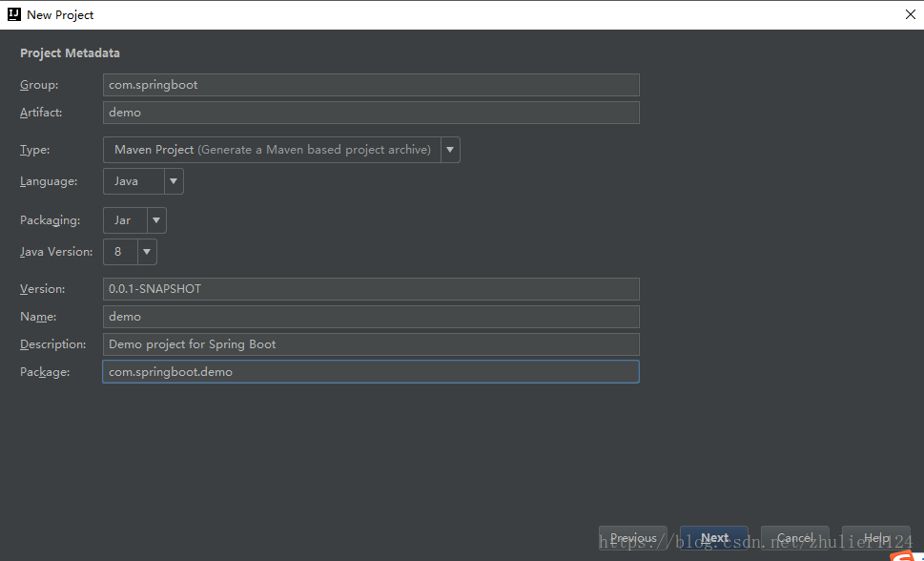The image size is (924, 561).
Task: Click the Package input field
Action: click(x=371, y=372)
